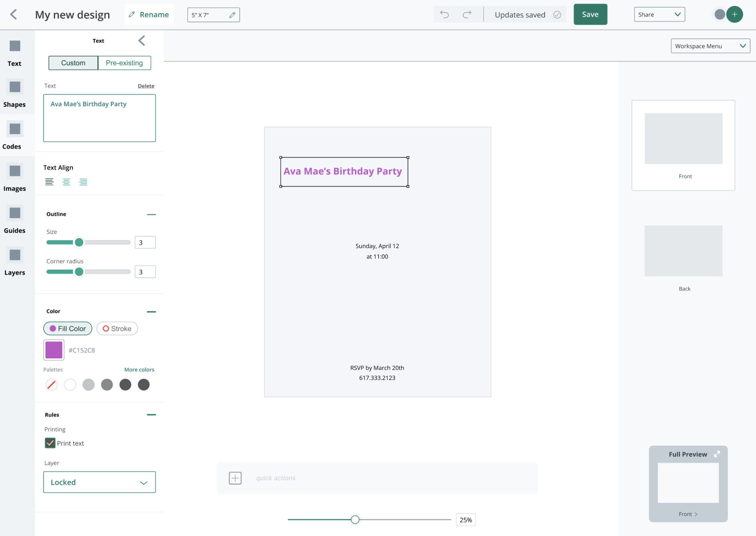
Task: Open the Layers sidebar tab
Action: point(15,262)
